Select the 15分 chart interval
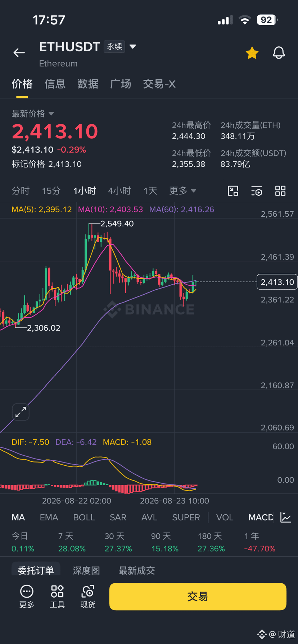298x644 pixels. (x=51, y=191)
